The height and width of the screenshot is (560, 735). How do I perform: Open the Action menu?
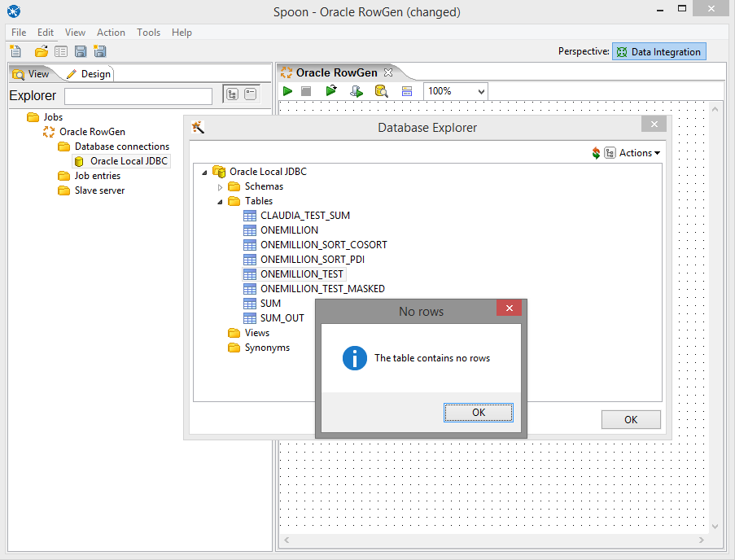coord(111,33)
